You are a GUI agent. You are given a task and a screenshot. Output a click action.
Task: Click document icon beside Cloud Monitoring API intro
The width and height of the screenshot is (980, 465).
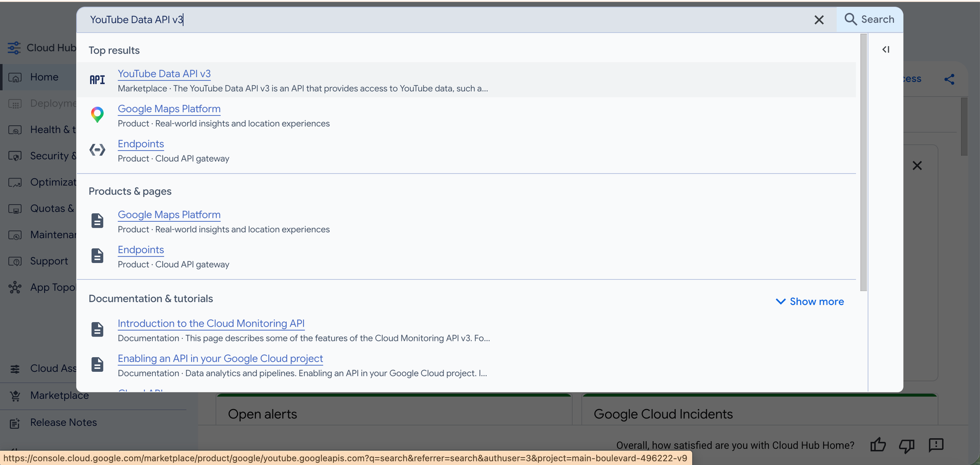click(x=98, y=330)
